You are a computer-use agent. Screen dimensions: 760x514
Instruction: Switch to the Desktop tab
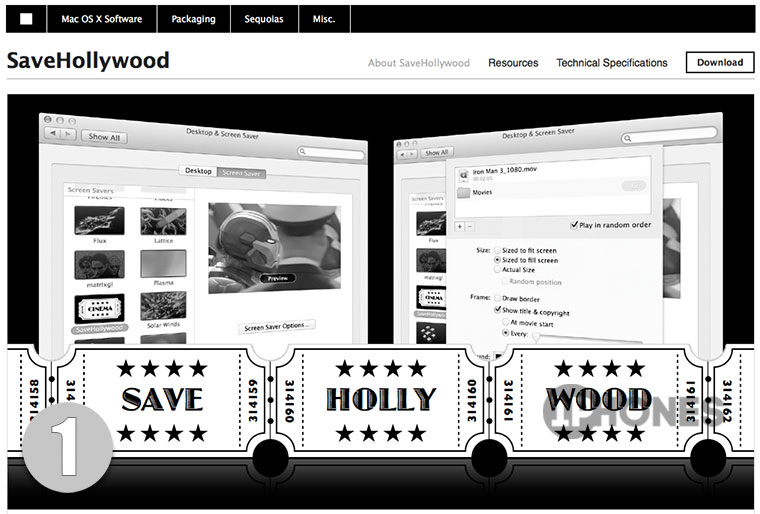coord(198,171)
